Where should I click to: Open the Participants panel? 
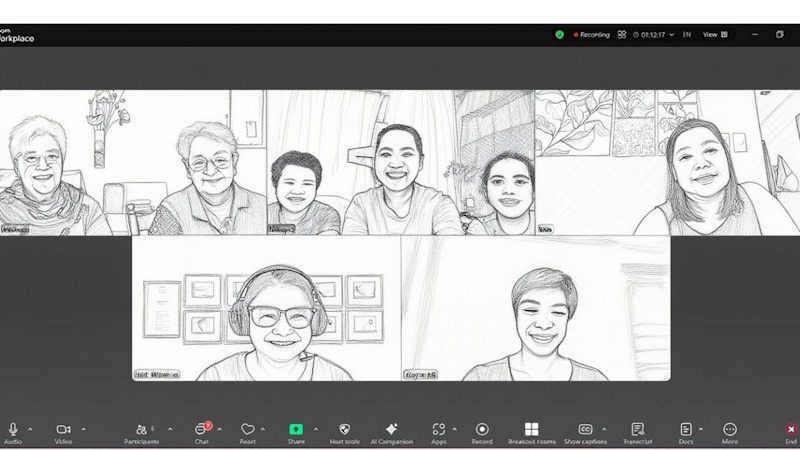click(141, 429)
